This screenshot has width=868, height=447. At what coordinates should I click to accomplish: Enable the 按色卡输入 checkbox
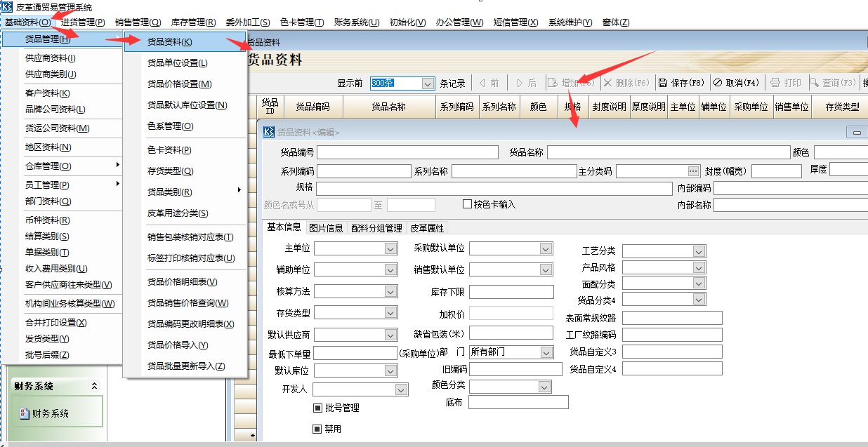(467, 204)
